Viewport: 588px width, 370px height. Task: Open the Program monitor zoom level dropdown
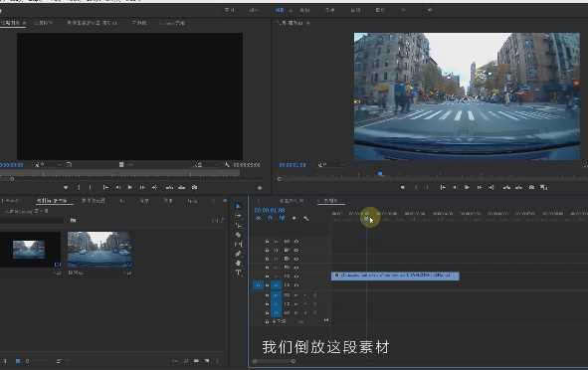(x=322, y=164)
